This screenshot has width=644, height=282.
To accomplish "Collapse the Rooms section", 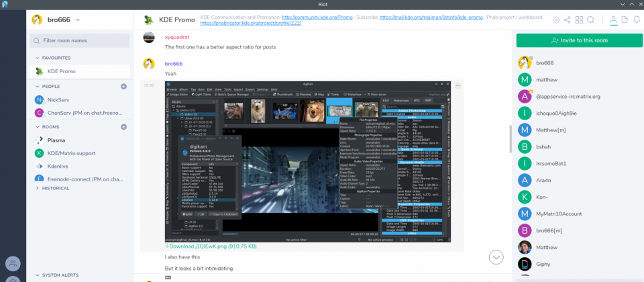I will [48, 127].
